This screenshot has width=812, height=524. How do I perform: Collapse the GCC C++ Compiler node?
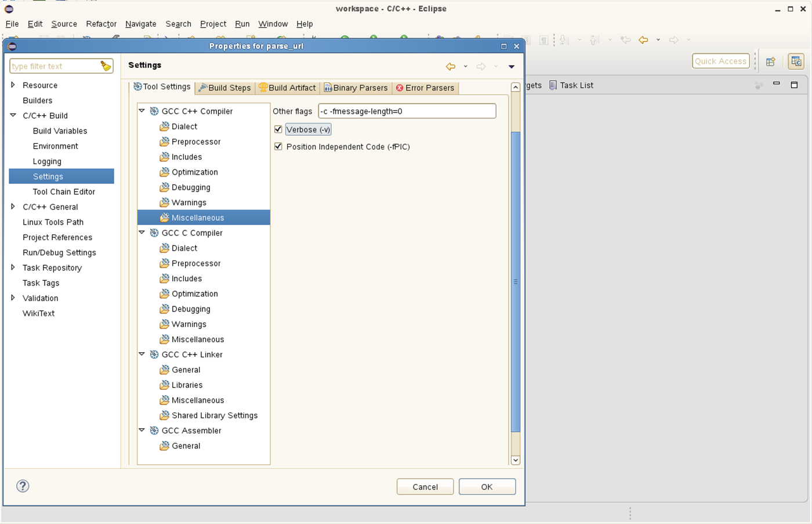coord(142,111)
